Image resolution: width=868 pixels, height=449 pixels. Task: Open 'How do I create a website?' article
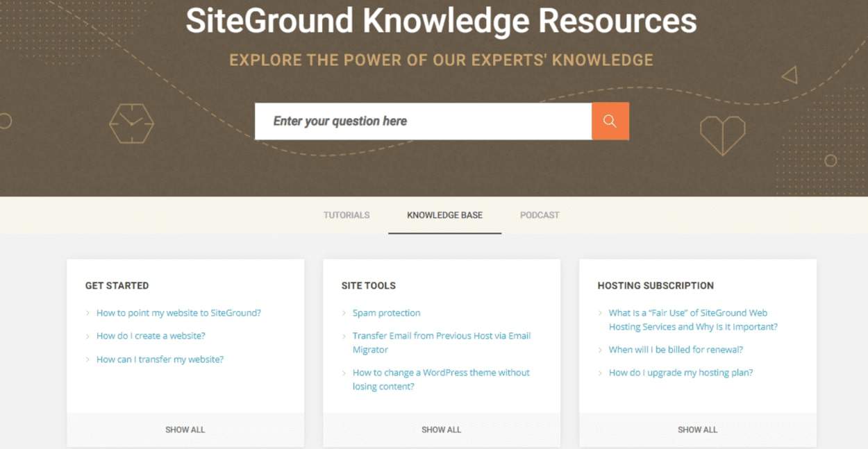coord(151,336)
